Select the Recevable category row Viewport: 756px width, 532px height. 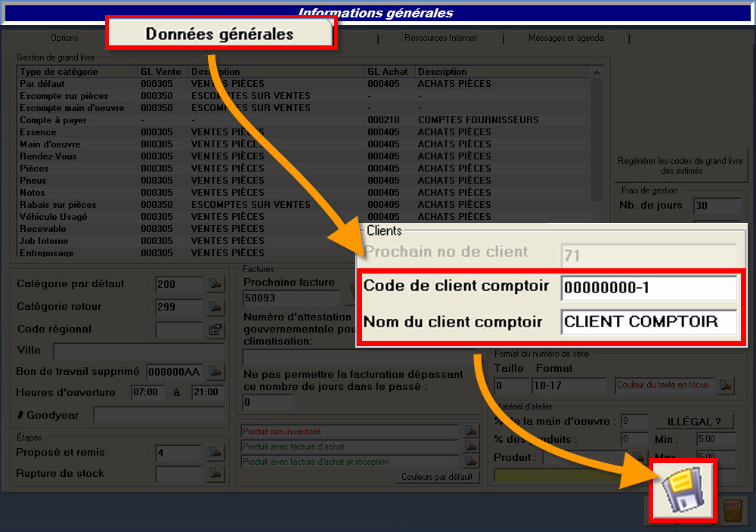pos(187,228)
